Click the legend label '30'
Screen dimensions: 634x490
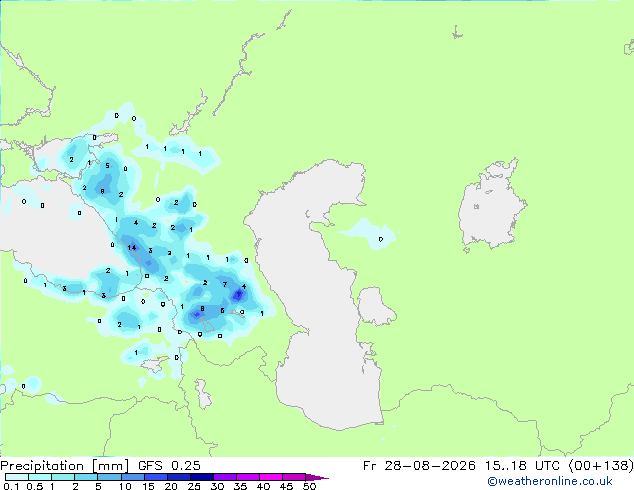tap(217, 486)
